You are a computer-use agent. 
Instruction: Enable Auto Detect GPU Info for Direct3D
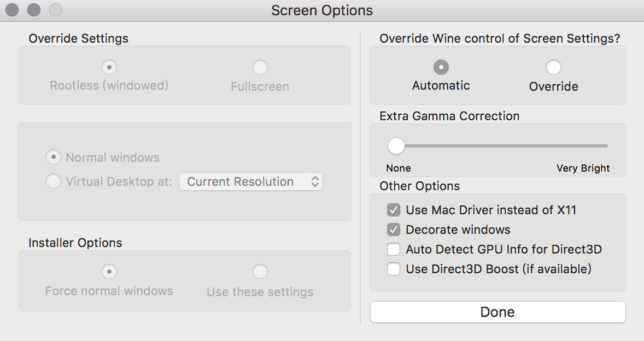(x=394, y=249)
